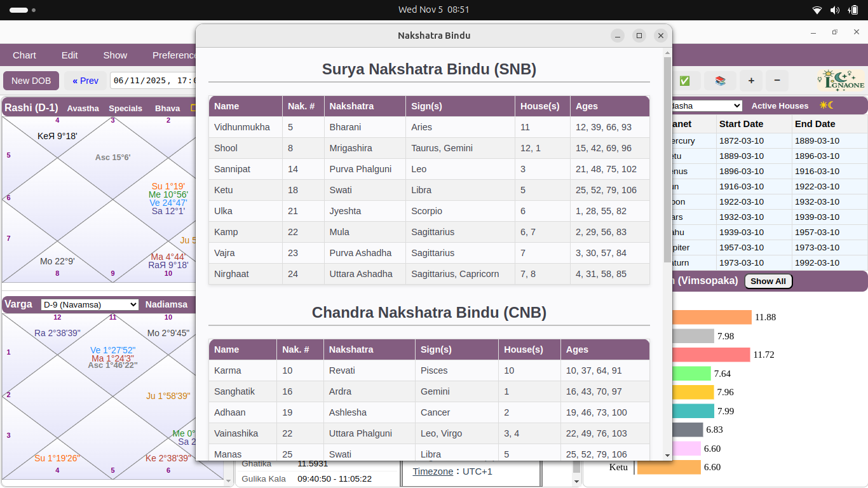Open the Chart menu
This screenshot has width=868, height=488.
[x=24, y=55]
